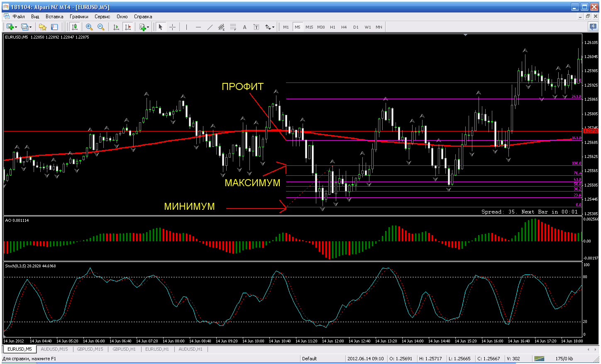
Task: Open the Окно menu
Action: [x=122, y=17]
